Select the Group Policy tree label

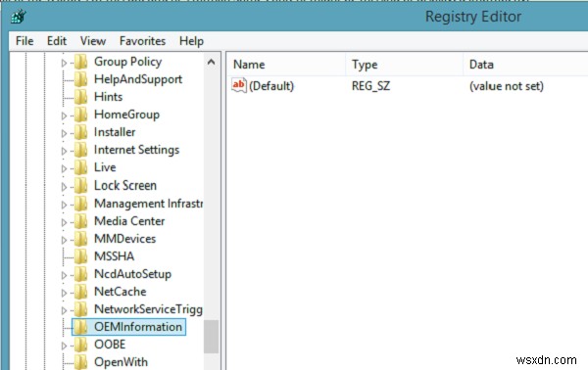127,62
